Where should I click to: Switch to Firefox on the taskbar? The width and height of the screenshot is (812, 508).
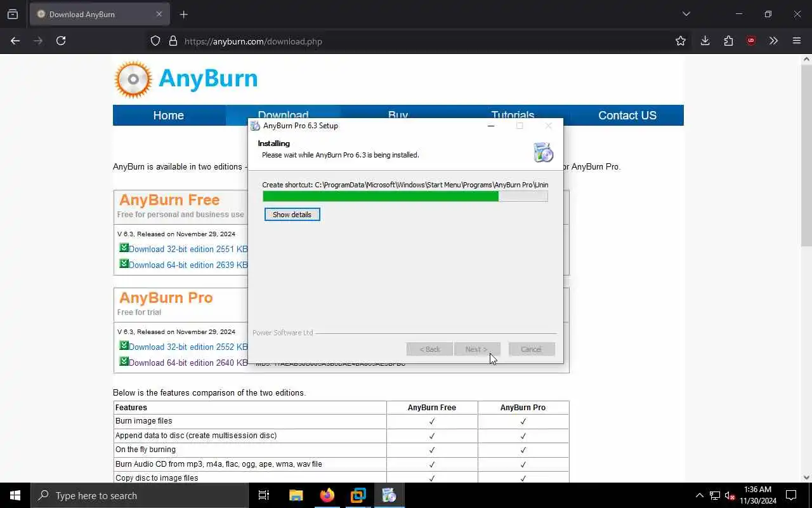[x=327, y=495]
